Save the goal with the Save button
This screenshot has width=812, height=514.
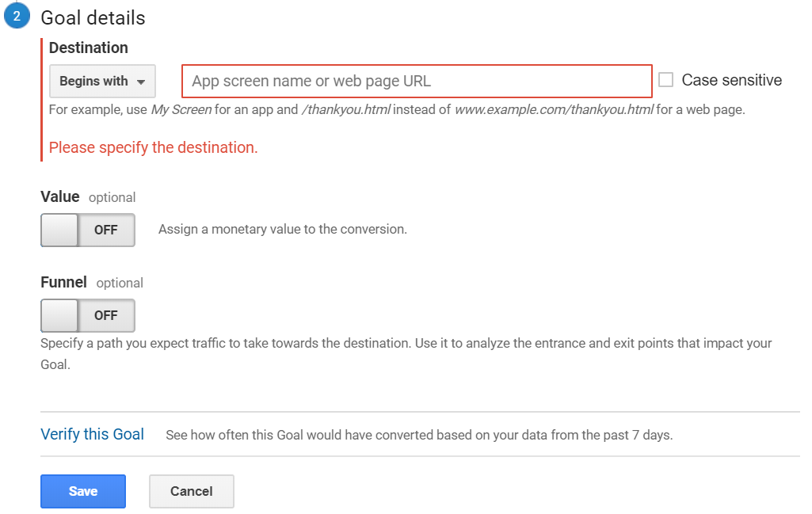pyautogui.click(x=83, y=491)
